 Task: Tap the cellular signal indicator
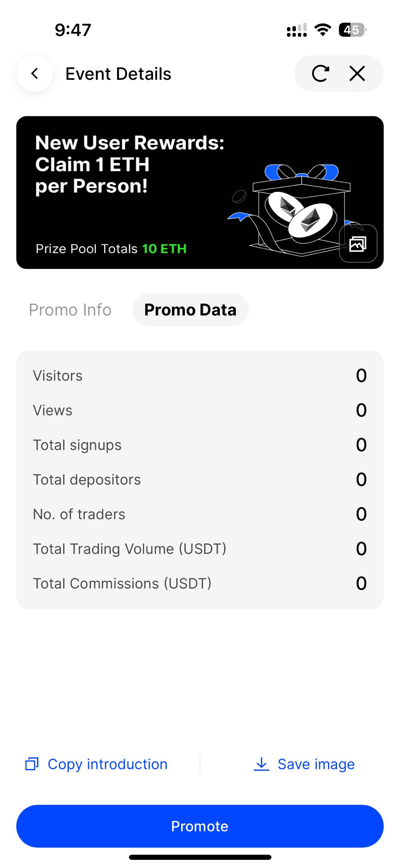tap(297, 30)
